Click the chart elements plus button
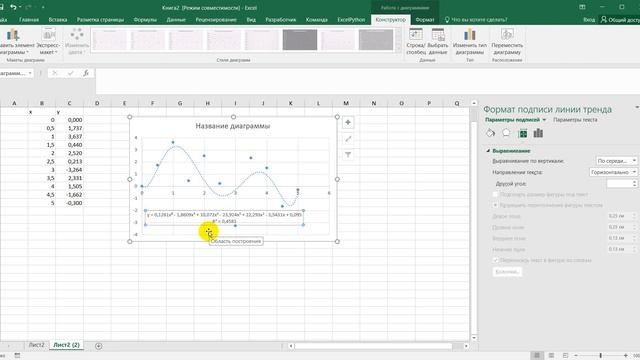This screenshot has height=360, width=640. coord(348,122)
